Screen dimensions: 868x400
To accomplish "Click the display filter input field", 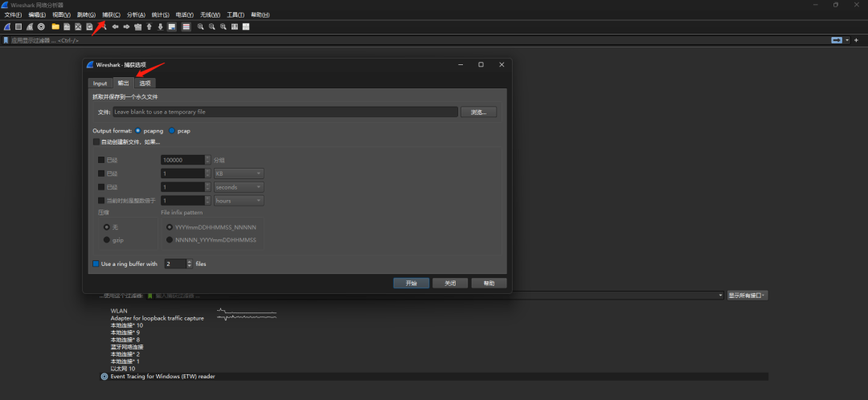I will tap(420, 40).
